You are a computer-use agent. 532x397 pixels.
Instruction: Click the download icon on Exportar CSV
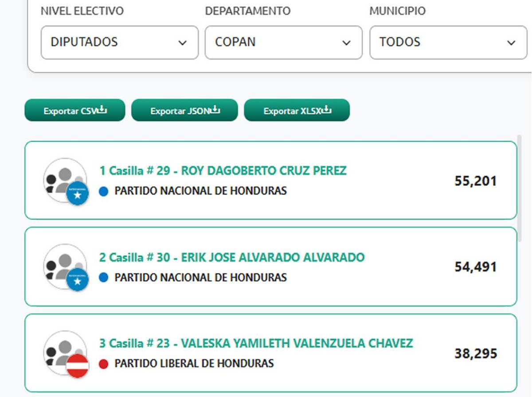click(x=102, y=110)
